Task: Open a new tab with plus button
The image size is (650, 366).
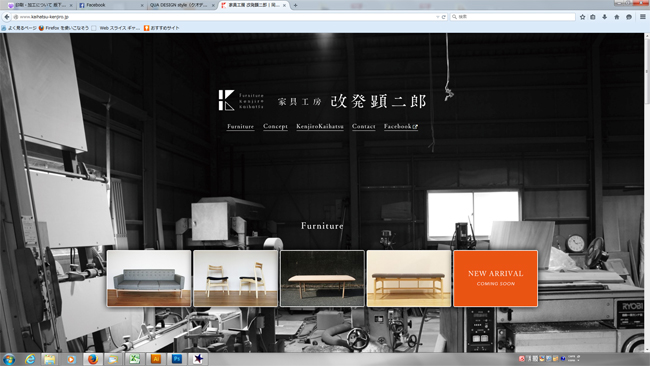Action: [296, 5]
